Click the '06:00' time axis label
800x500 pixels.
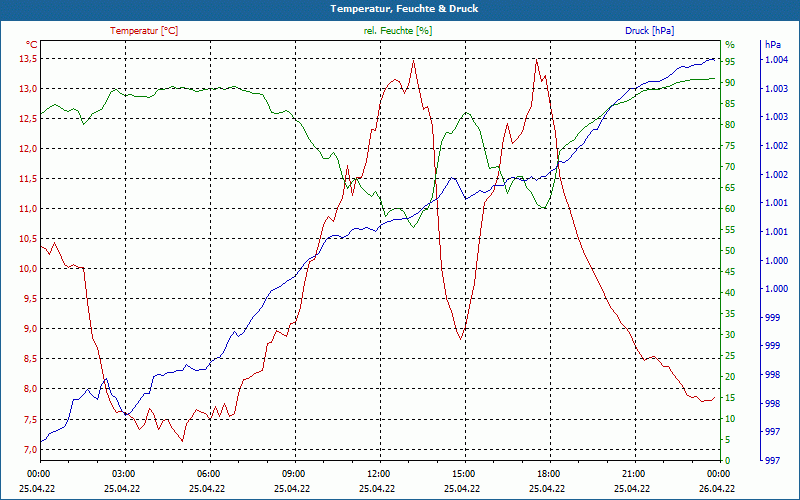pyautogui.click(x=208, y=474)
